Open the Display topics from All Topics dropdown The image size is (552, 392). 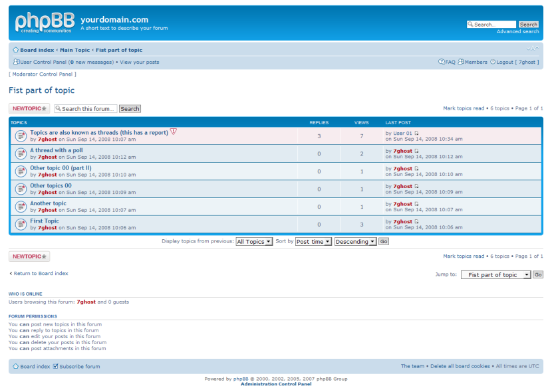coord(253,242)
